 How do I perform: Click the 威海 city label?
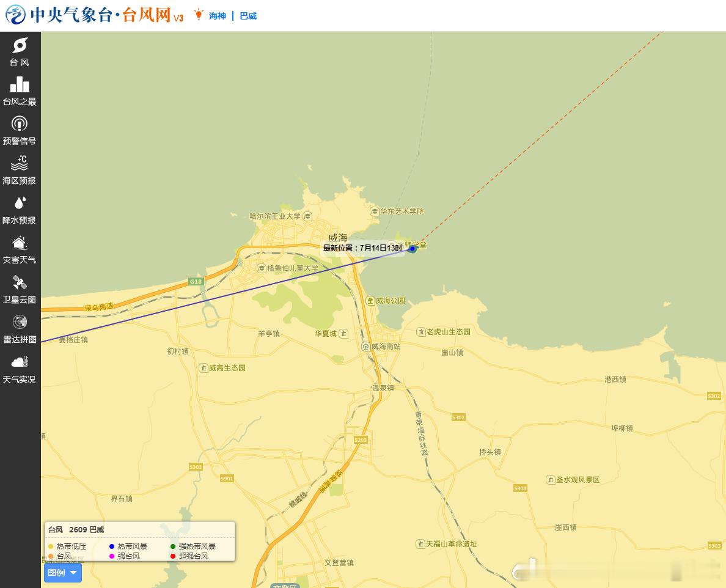click(337, 238)
